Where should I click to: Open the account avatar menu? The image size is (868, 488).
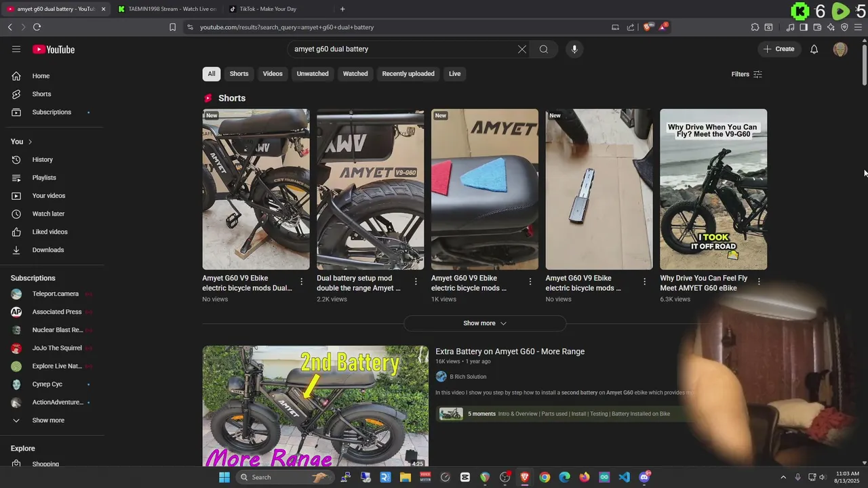pyautogui.click(x=840, y=49)
